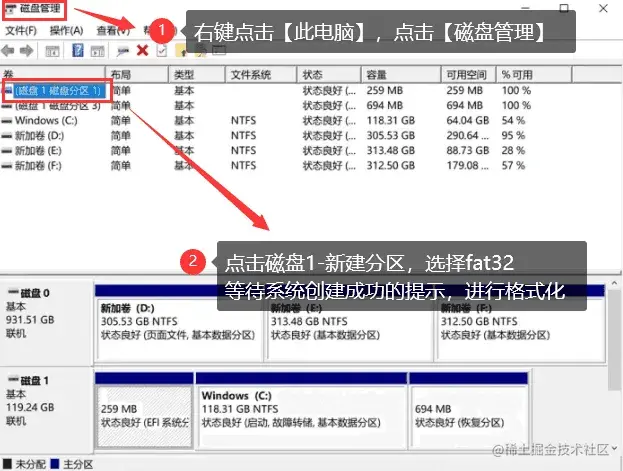This screenshot has height=471, width=623.
Task: Select the 新加卷 (F:) volume name in list
Action: (39, 166)
